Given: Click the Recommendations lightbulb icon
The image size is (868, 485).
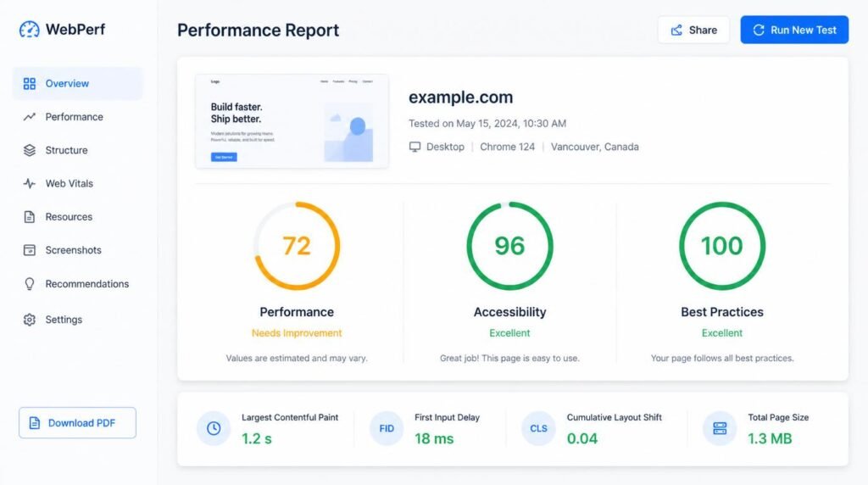Looking at the screenshot, I should click(x=30, y=284).
